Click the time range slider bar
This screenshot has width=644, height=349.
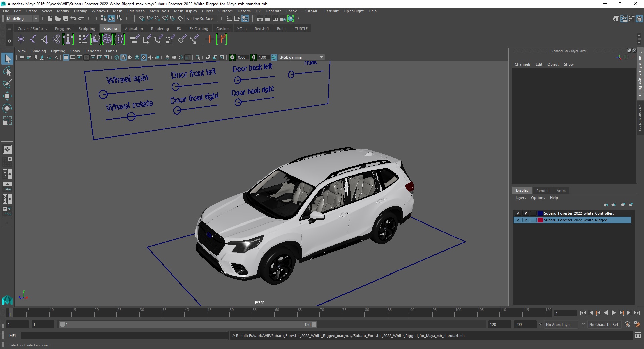point(188,325)
